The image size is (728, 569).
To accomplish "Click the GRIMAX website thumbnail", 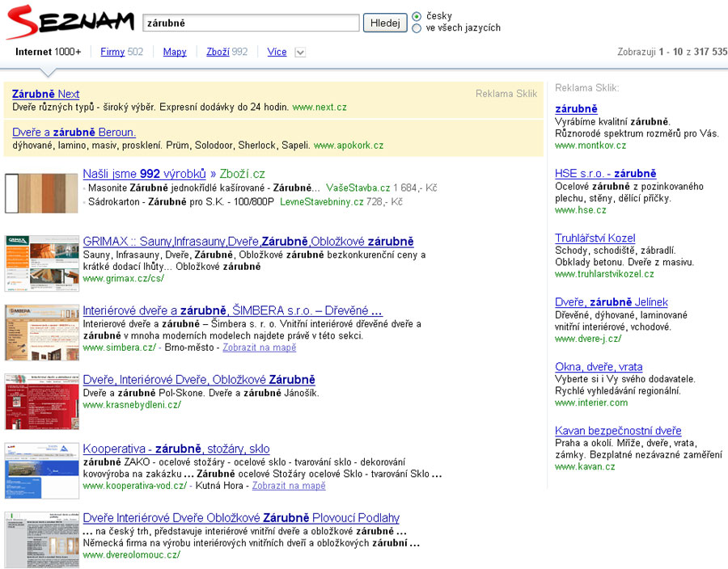I will [x=42, y=263].
